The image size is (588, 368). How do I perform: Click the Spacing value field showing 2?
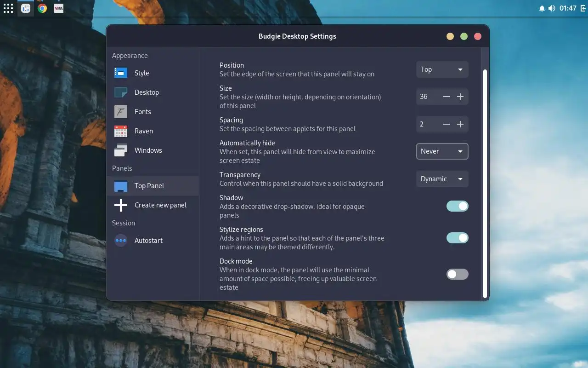click(428, 124)
